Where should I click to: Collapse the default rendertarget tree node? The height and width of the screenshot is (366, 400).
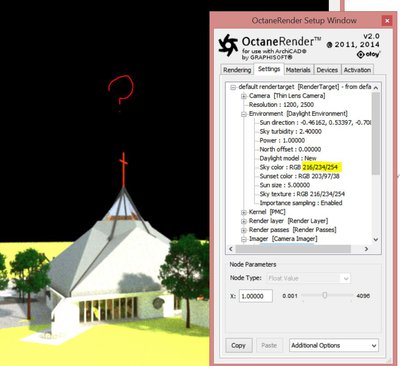[x=233, y=87]
